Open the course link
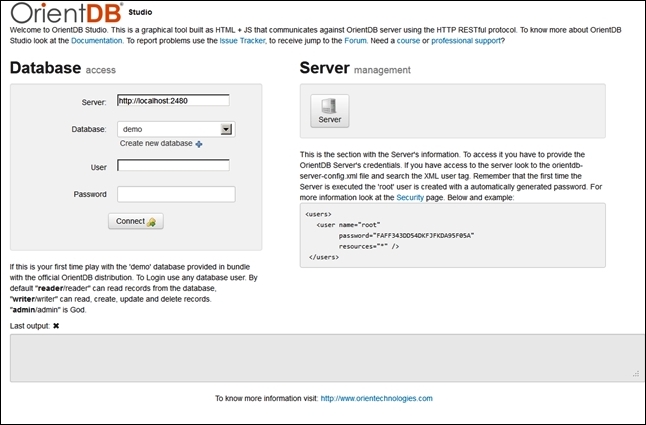Screen dimensions: 646x425 click(408, 41)
